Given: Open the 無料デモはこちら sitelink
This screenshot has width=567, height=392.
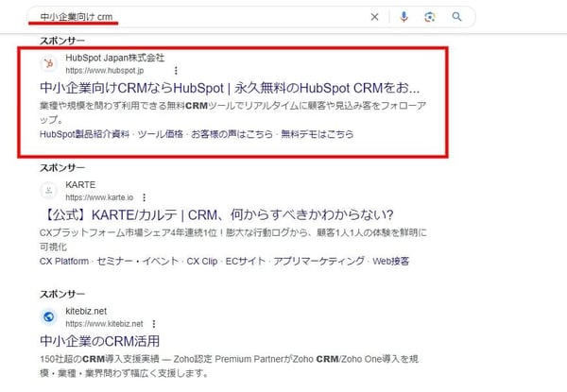Looking at the screenshot, I should pyautogui.click(x=318, y=134).
